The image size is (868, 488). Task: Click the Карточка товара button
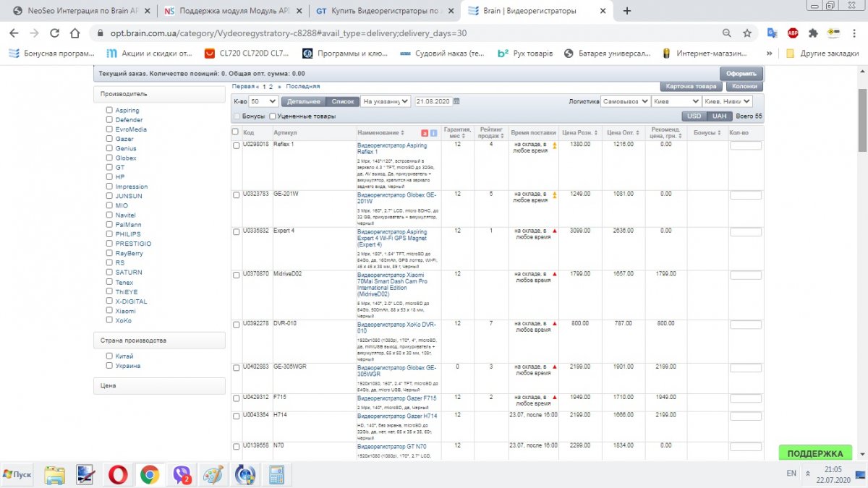click(691, 86)
